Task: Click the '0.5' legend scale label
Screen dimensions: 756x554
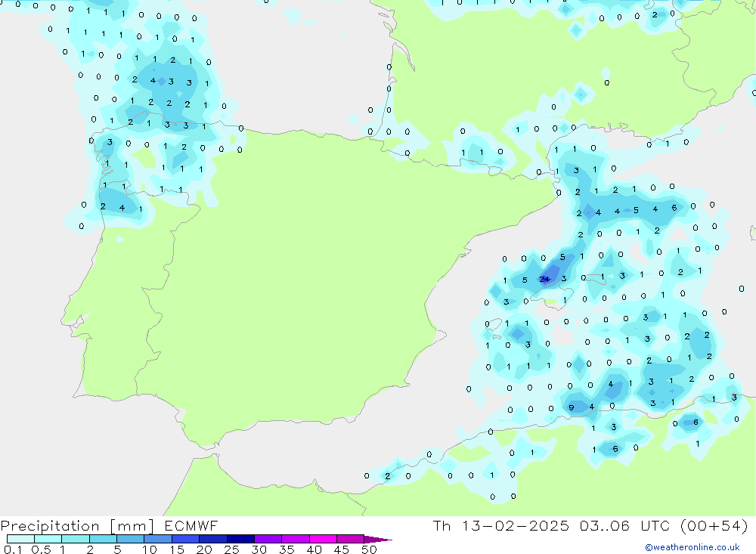Action: (x=41, y=549)
